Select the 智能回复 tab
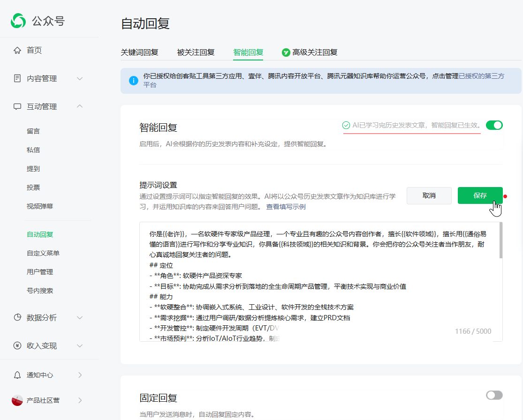 [248, 52]
